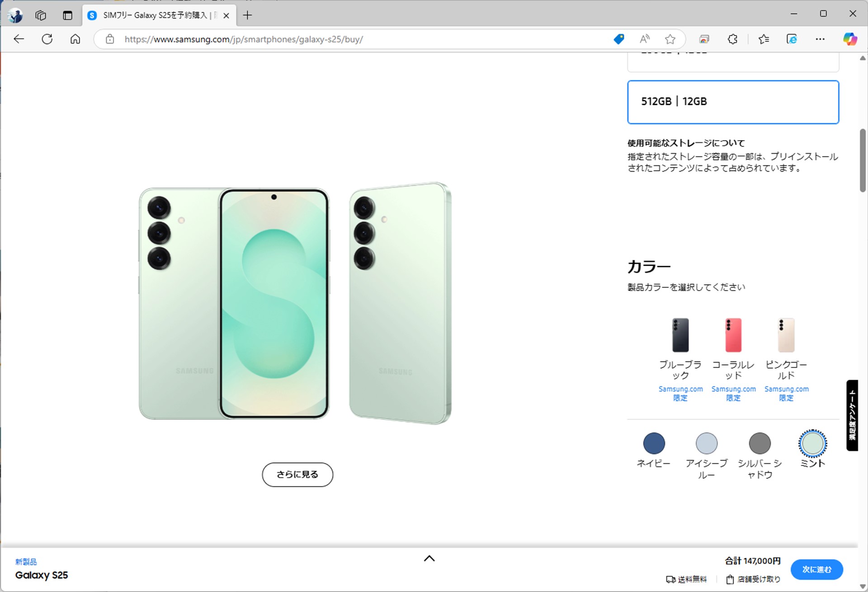Open browser extensions puzzle icon
This screenshot has width=868, height=592.
732,39
